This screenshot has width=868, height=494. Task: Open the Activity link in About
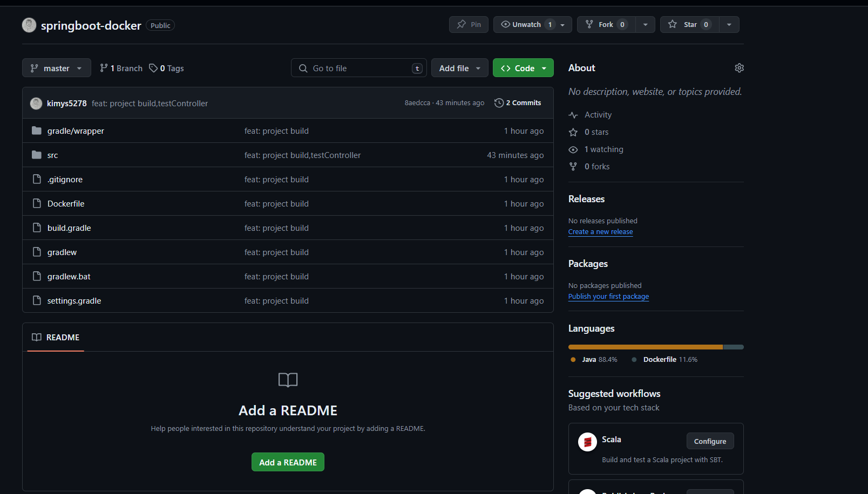coord(598,115)
